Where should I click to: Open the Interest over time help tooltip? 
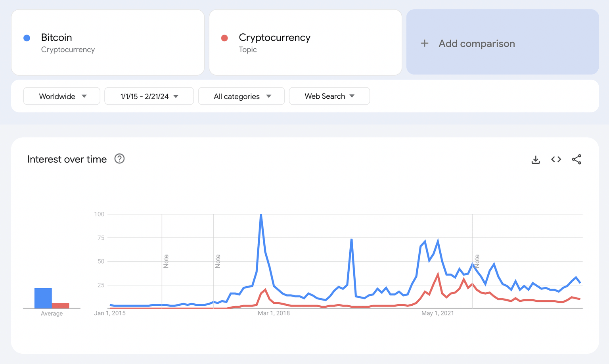[119, 159]
